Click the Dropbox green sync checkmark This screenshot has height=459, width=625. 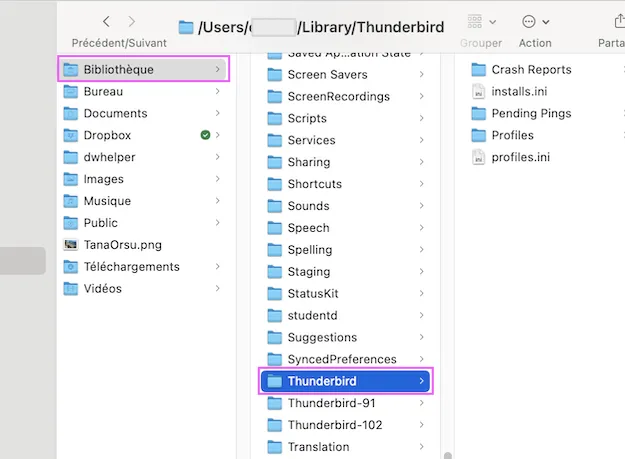point(205,135)
